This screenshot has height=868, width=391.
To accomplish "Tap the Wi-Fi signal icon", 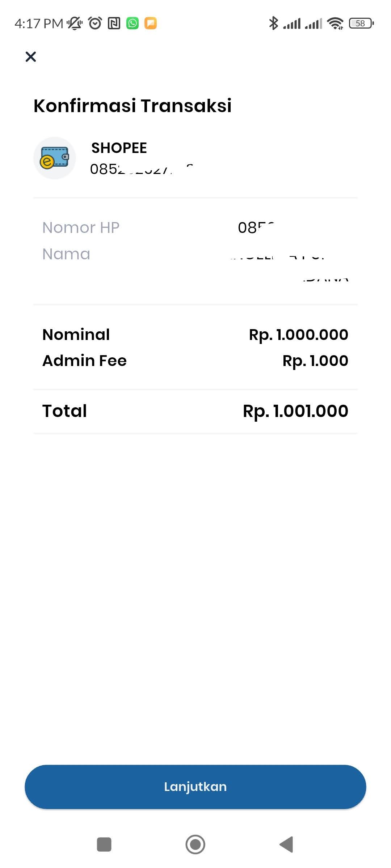I will (335, 24).
